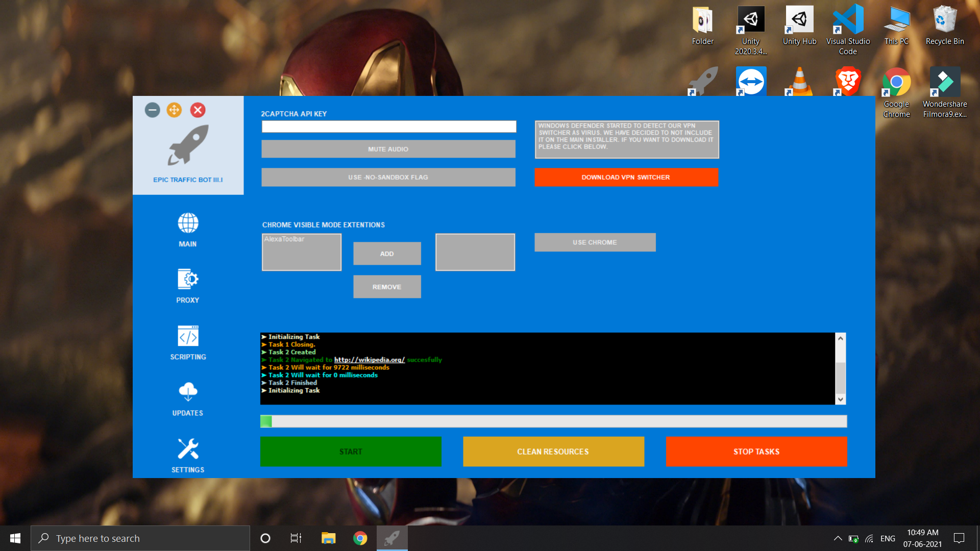Viewport: 980px width, 551px height.
Task: Open the Main globe icon section
Action: tap(188, 224)
